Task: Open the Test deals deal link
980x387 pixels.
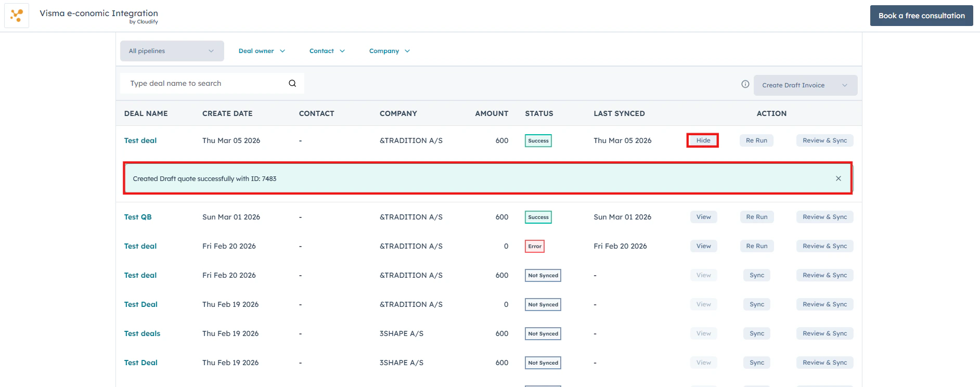Action: pyautogui.click(x=142, y=333)
